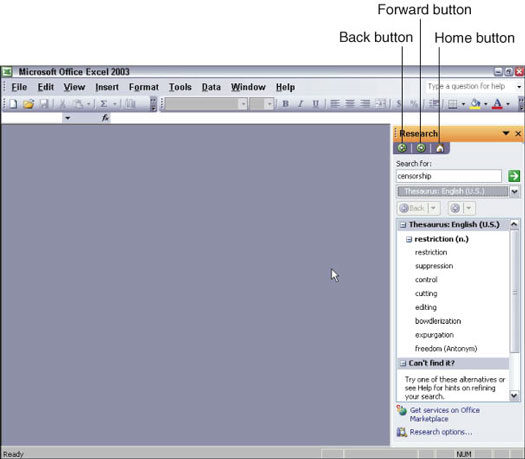The image size is (525, 459).
Task: Open the Insert menu
Action: [107, 87]
